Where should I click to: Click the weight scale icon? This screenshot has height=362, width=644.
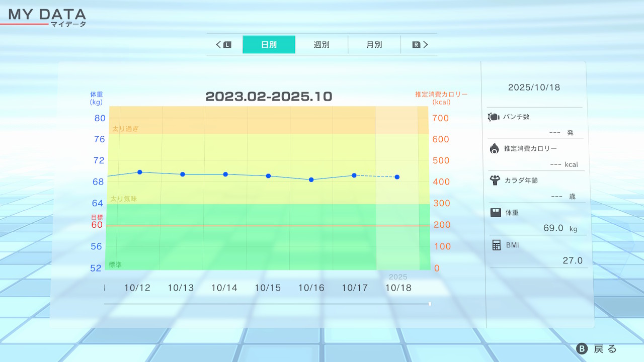click(496, 213)
